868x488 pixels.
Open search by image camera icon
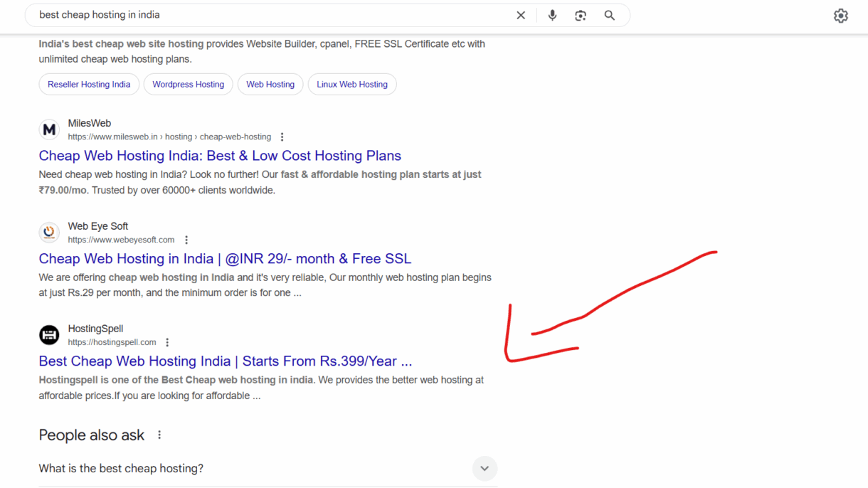click(x=581, y=15)
